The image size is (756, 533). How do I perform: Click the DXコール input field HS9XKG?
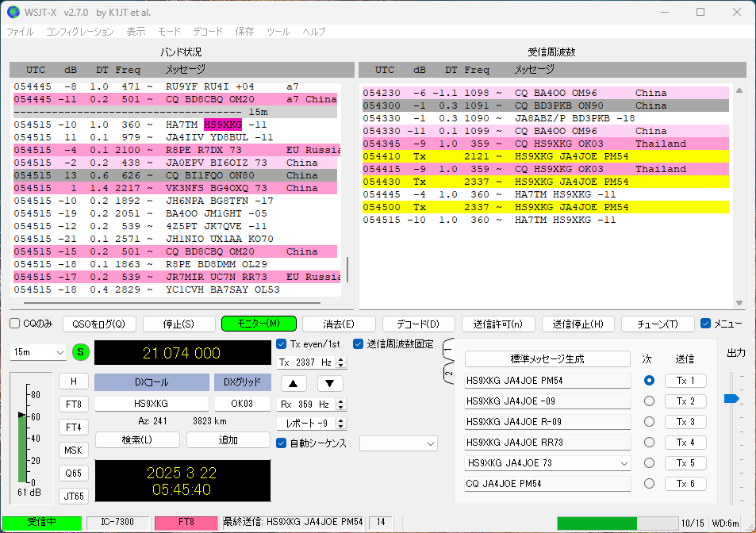pyautogui.click(x=152, y=404)
